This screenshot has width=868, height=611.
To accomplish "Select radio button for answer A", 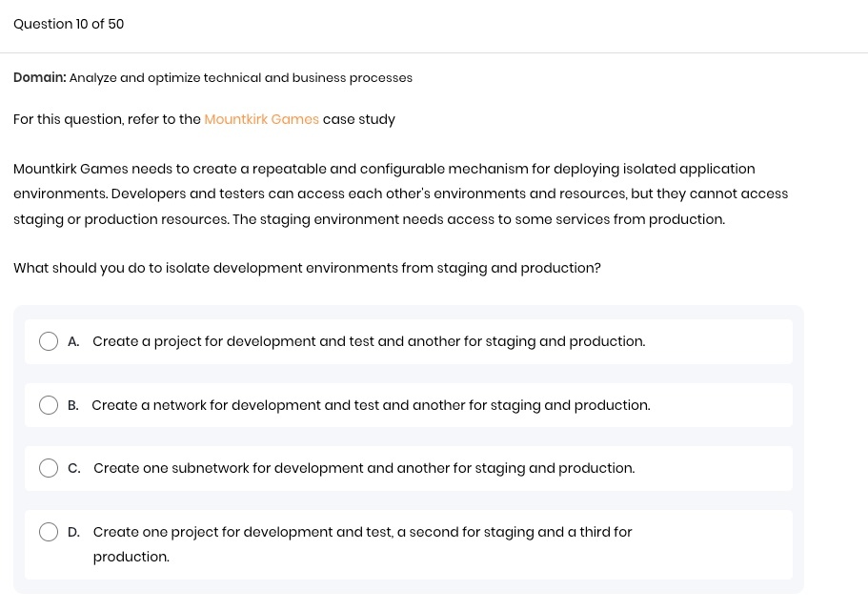I will pos(49,341).
